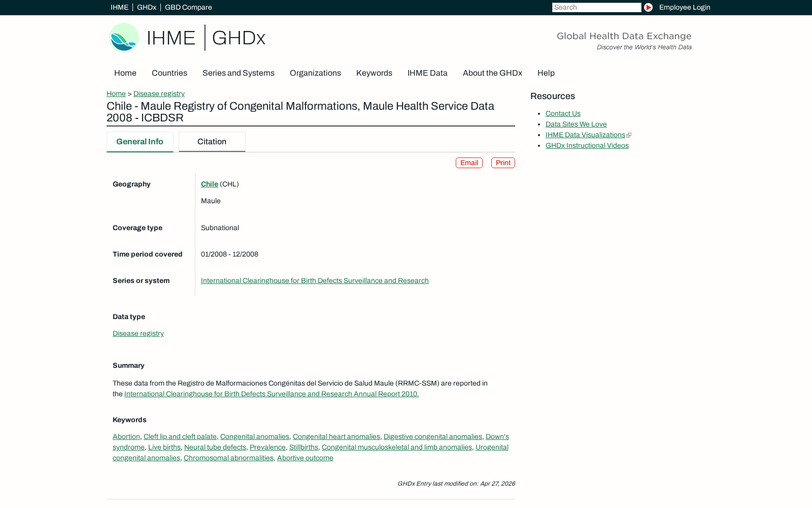Open Digestive congenital anomalies keyword
This screenshot has width=812, height=508.
[x=433, y=436]
